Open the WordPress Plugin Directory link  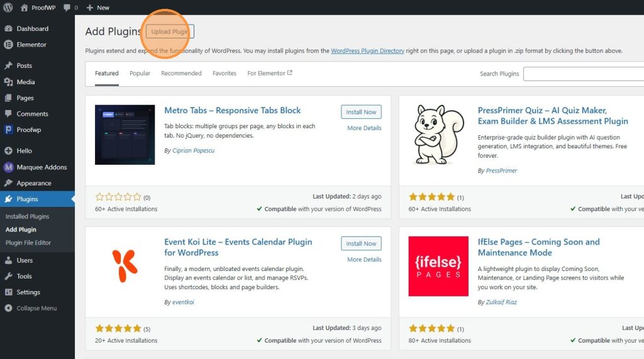(367, 50)
